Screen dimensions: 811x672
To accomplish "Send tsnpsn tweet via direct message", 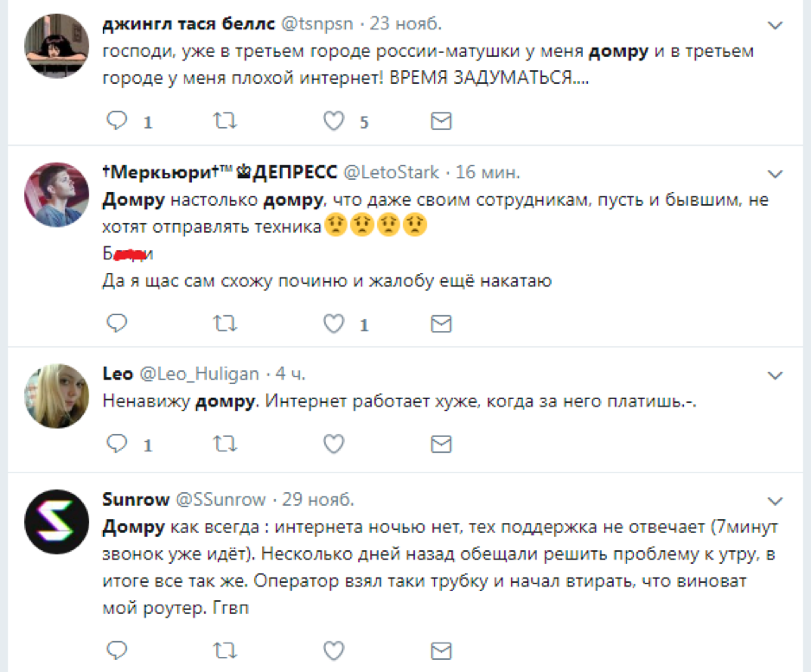I will [x=441, y=121].
